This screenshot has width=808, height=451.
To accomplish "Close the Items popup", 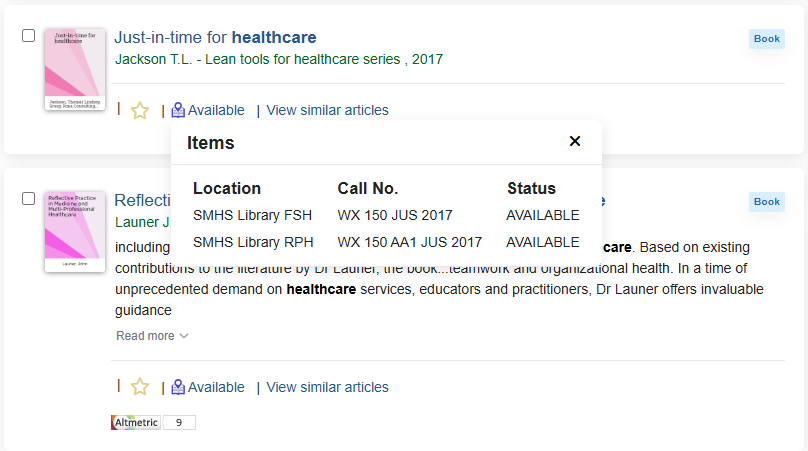I will 575,141.
